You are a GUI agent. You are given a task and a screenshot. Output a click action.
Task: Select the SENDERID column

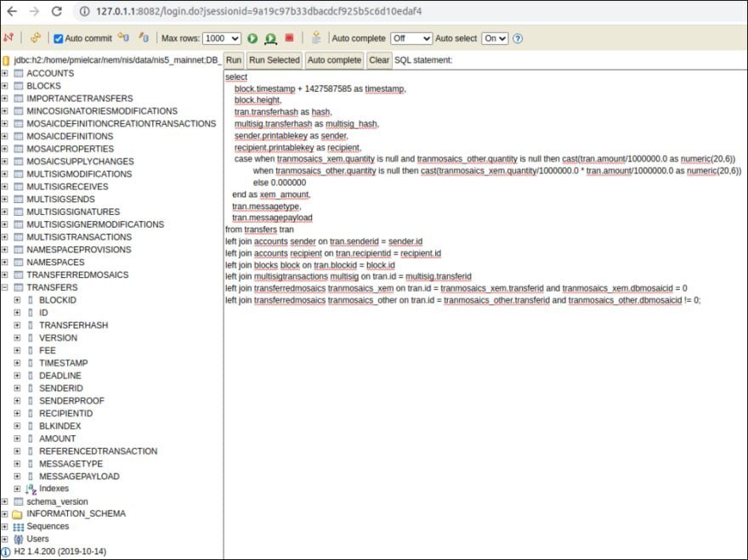click(x=61, y=388)
